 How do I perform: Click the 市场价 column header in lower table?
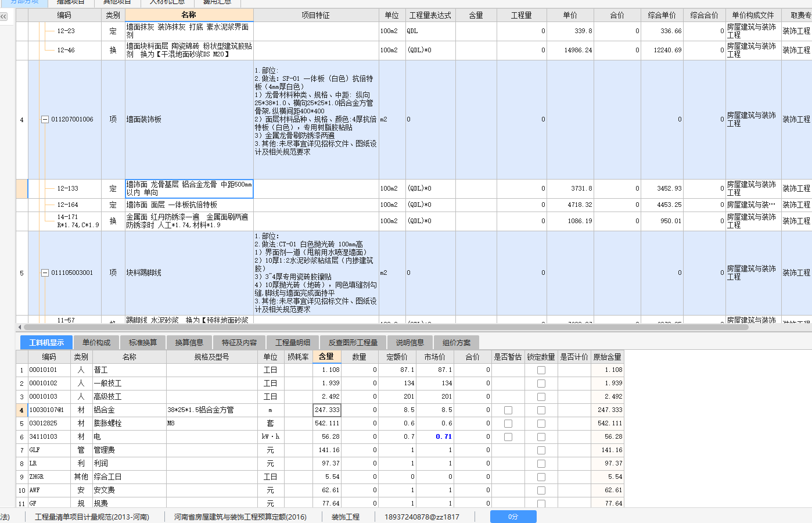[x=435, y=357]
